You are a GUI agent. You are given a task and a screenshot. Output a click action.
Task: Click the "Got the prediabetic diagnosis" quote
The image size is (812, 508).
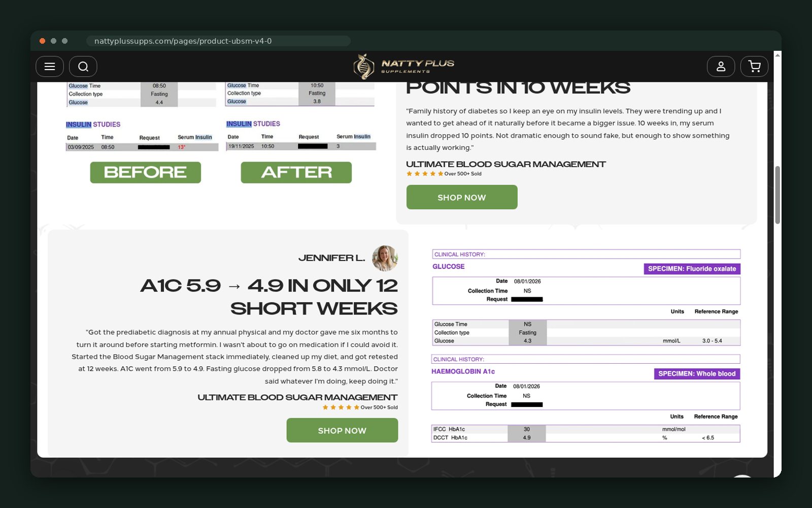coord(234,357)
